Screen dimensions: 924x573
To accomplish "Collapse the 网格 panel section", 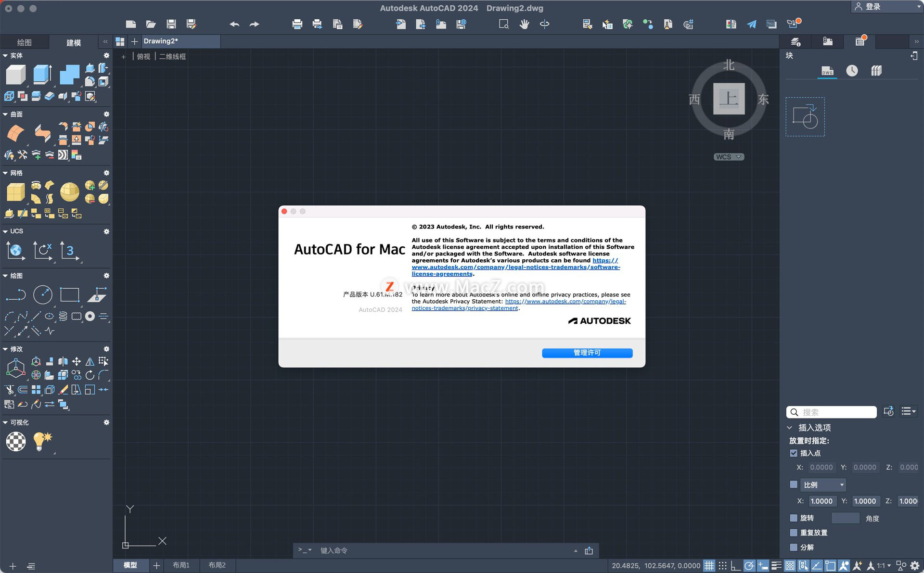I will pos(5,173).
